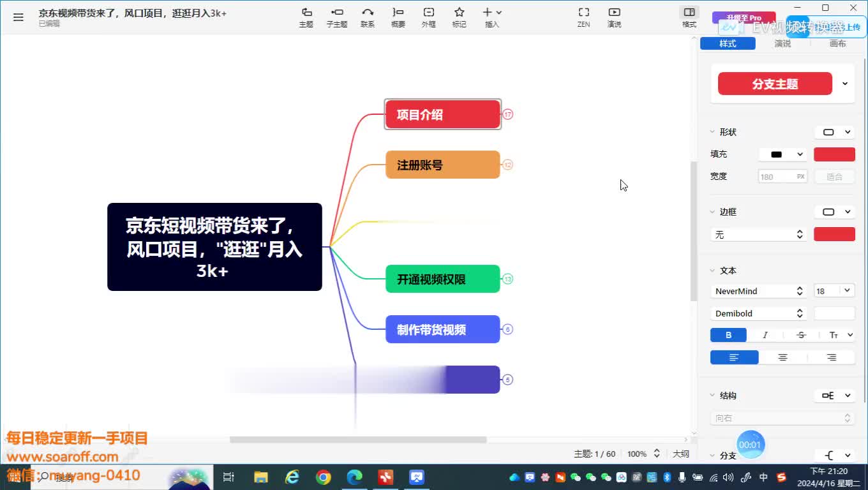Open the 插入 insert menu
868x490 pixels.
[492, 17]
